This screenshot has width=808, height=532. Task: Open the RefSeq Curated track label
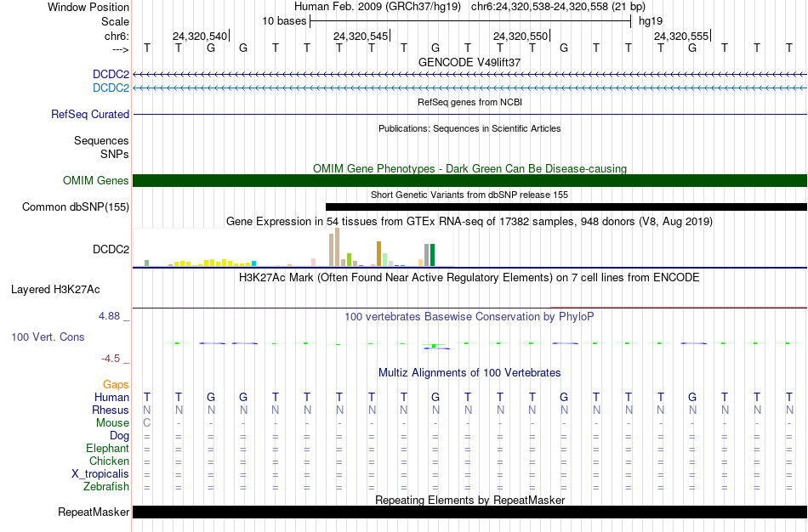point(89,115)
